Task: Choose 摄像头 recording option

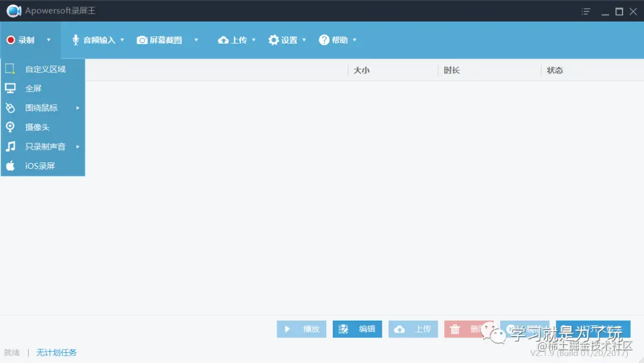Action: click(43, 127)
